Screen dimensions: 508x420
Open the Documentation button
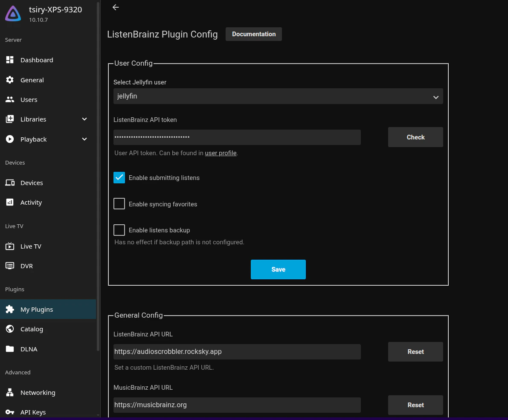(254, 34)
